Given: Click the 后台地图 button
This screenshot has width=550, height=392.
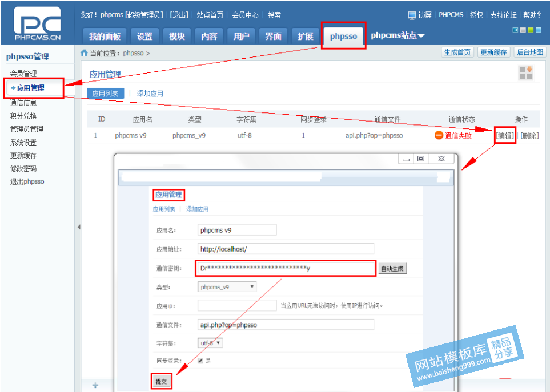Looking at the screenshot, I should pyautogui.click(x=530, y=52).
